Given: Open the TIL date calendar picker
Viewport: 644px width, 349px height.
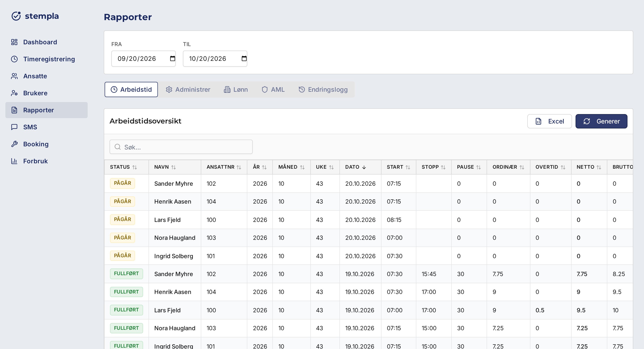Looking at the screenshot, I should [x=244, y=59].
